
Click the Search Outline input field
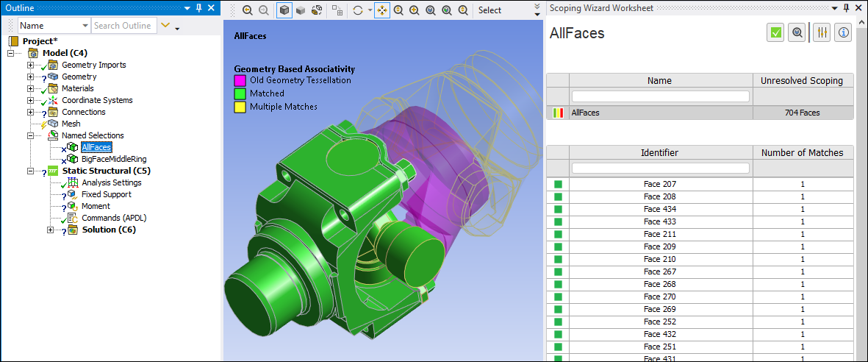click(x=122, y=26)
